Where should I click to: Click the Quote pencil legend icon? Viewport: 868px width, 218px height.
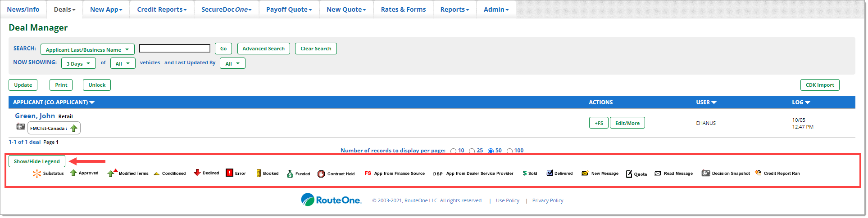pos(629,174)
